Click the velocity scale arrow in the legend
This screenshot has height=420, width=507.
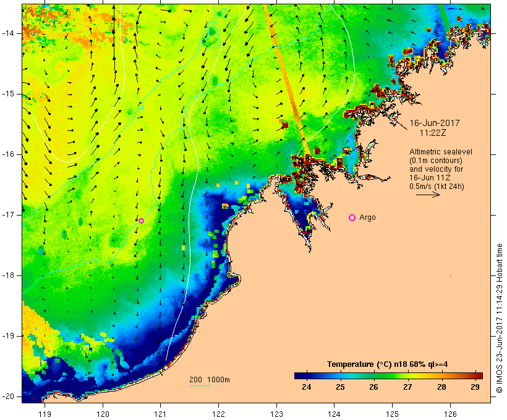tap(428, 195)
